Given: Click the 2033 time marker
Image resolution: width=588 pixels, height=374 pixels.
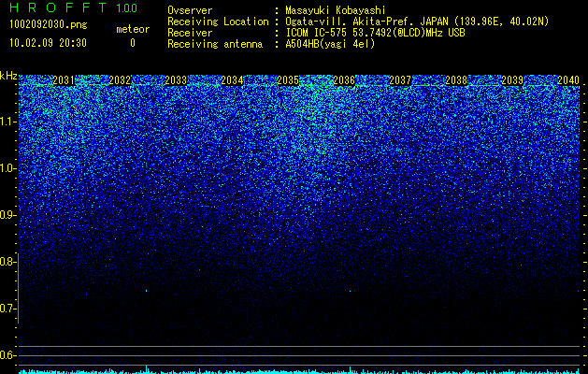Looking at the screenshot, I should 176,79.
